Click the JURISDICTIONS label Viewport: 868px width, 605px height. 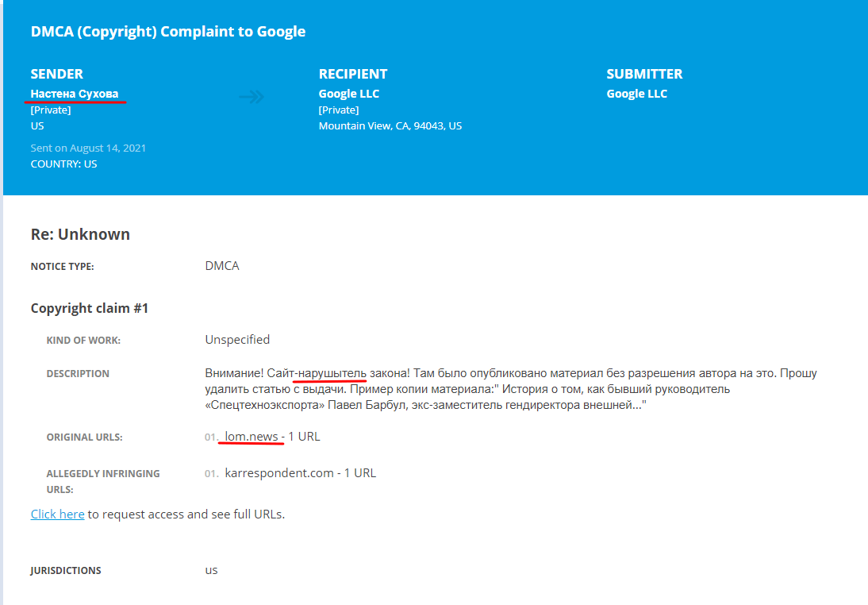click(x=66, y=571)
